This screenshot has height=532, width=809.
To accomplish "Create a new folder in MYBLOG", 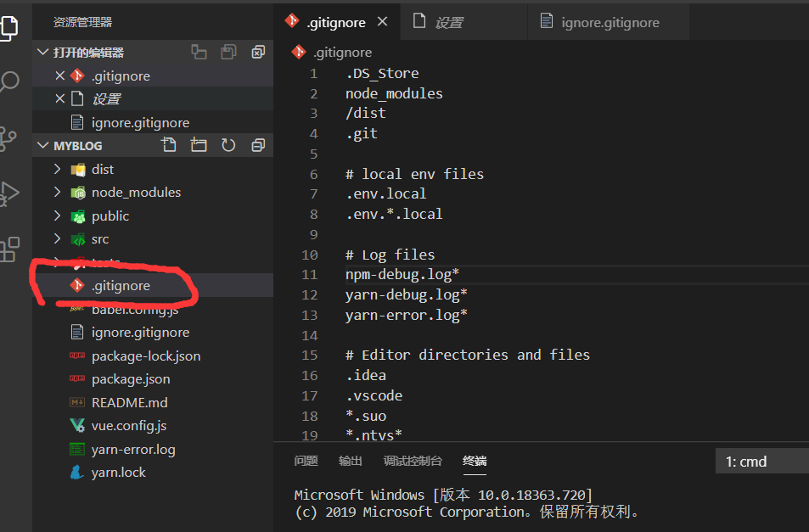I will point(197,145).
